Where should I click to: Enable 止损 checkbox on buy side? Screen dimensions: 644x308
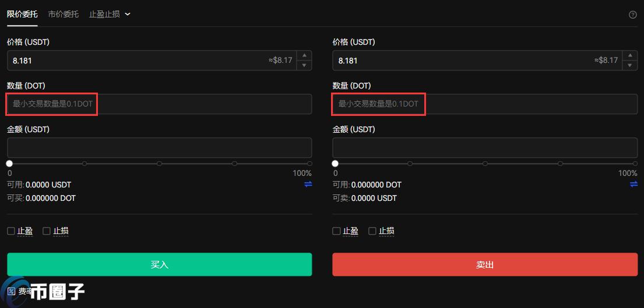(x=47, y=231)
